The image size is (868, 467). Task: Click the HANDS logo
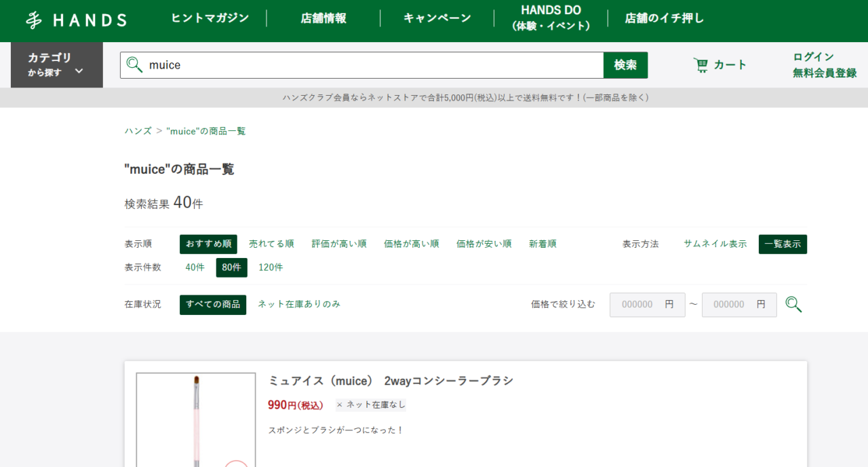76,20
